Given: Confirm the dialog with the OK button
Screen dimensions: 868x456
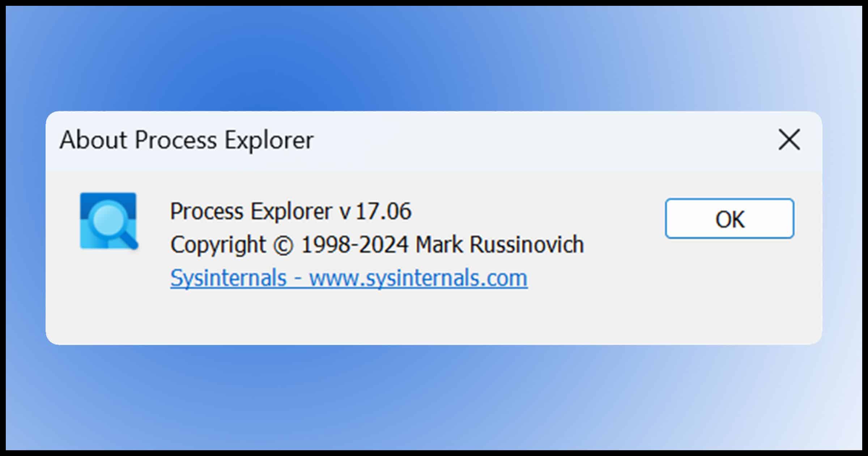Looking at the screenshot, I should (729, 218).
